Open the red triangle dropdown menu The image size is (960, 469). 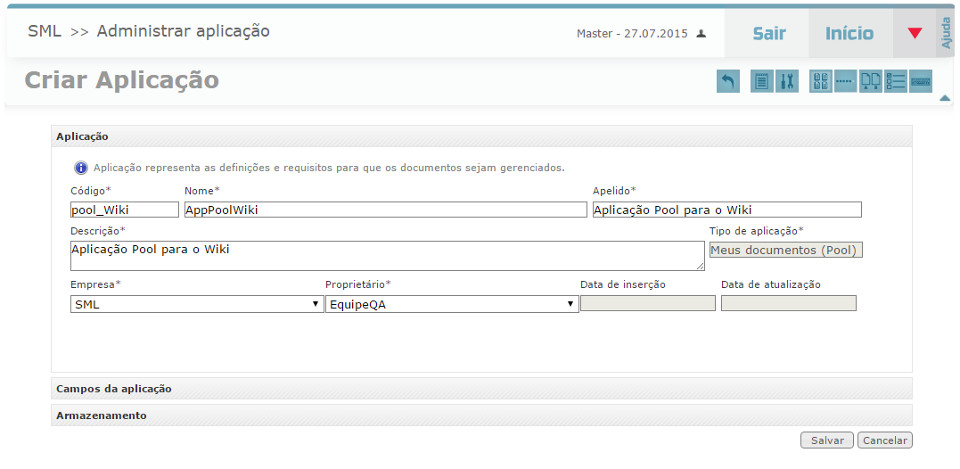click(x=914, y=33)
